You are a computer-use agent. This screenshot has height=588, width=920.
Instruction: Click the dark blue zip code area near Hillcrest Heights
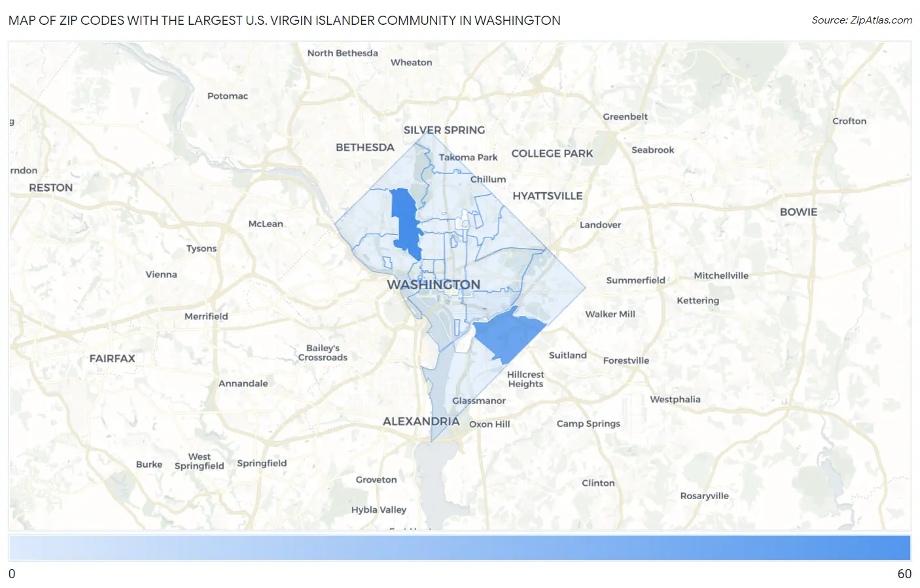[x=509, y=335]
